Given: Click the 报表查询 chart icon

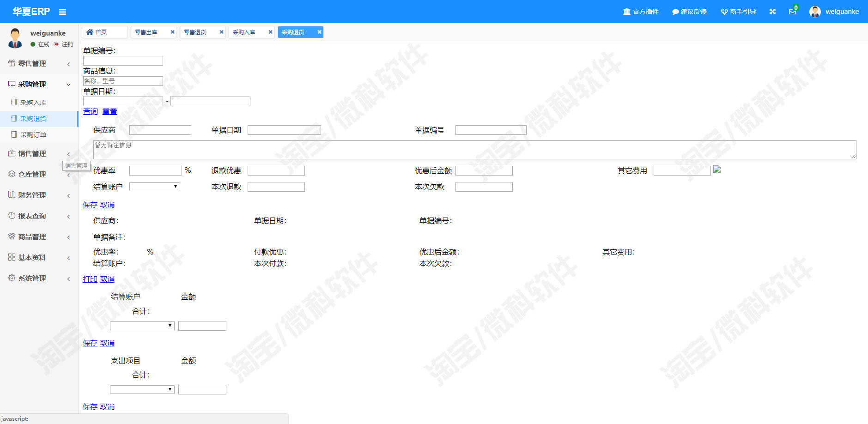Looking at the screenshot, I should coord(12,216).
